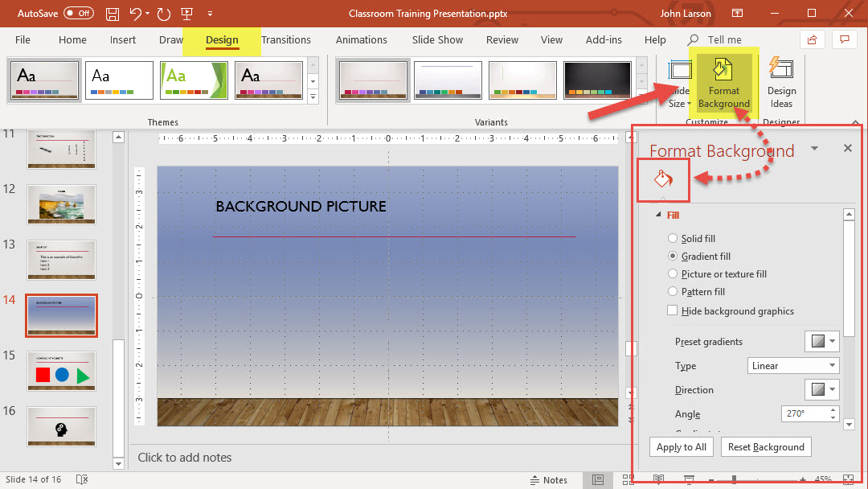Expand the gradient Direction dropdown
The width and height of the screenshot is (868, 489).
point(821,390)
